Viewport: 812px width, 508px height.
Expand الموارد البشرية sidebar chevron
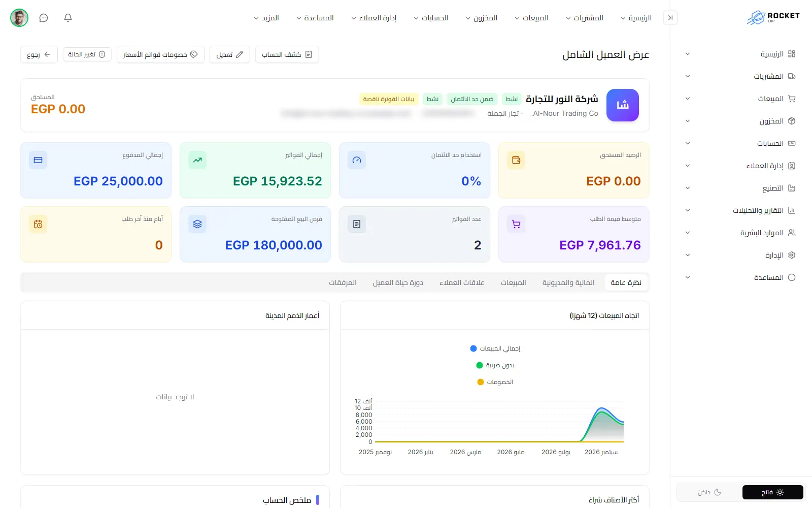click(688, 233)
